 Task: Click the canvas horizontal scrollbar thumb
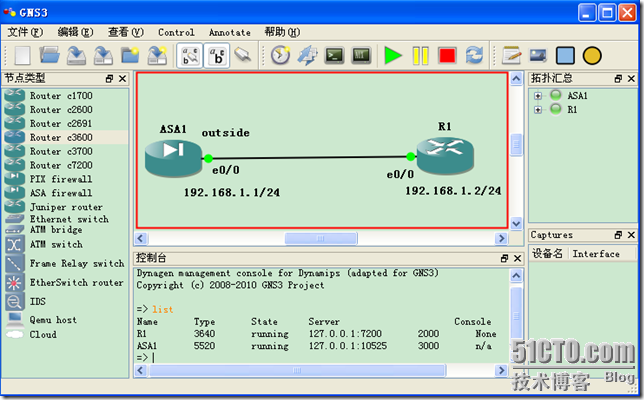(x=321, y=238)
